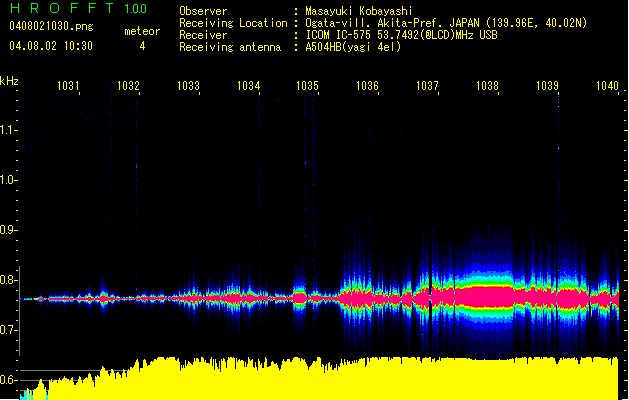Click the kHz axis unit label

point(9,81)
